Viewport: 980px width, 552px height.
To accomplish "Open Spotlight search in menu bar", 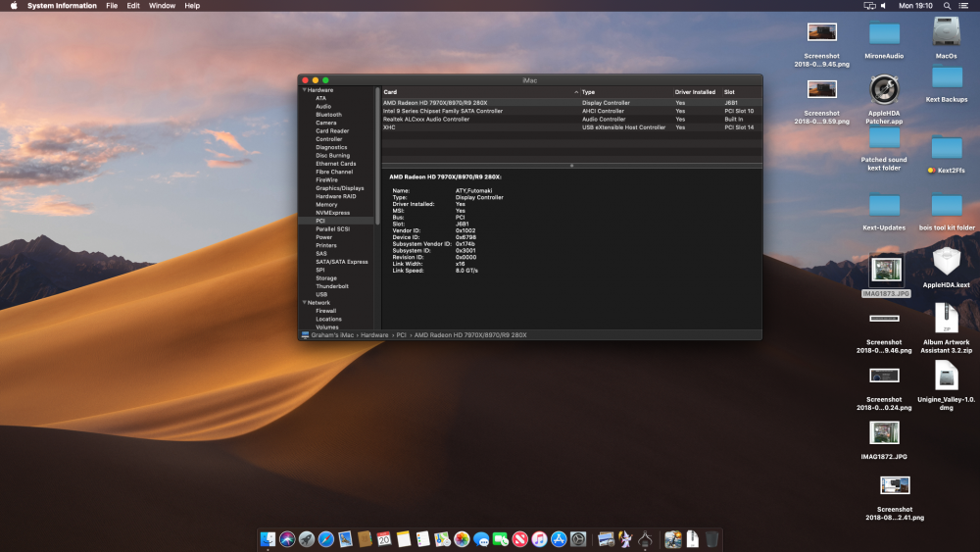I will pos(947,6).
